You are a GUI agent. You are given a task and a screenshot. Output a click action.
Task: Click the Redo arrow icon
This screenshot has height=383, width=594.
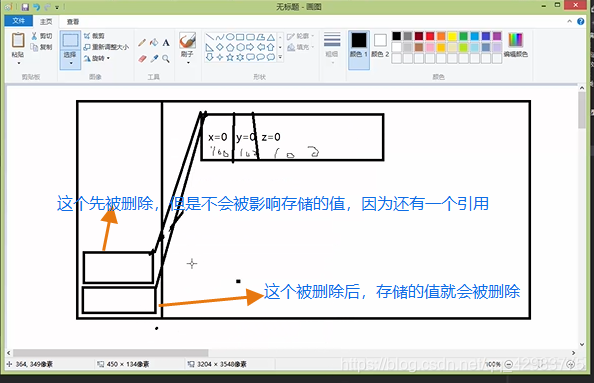47,7
